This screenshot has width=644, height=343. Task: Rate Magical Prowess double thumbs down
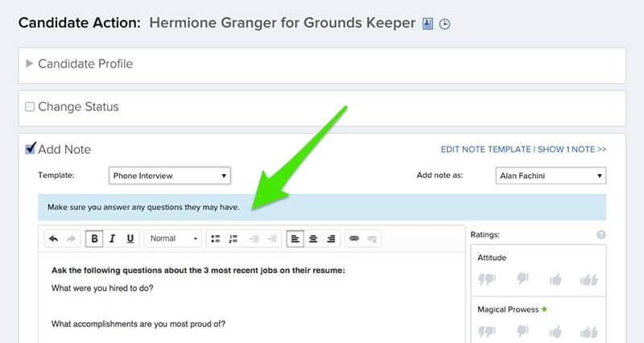tap(487, 331)
